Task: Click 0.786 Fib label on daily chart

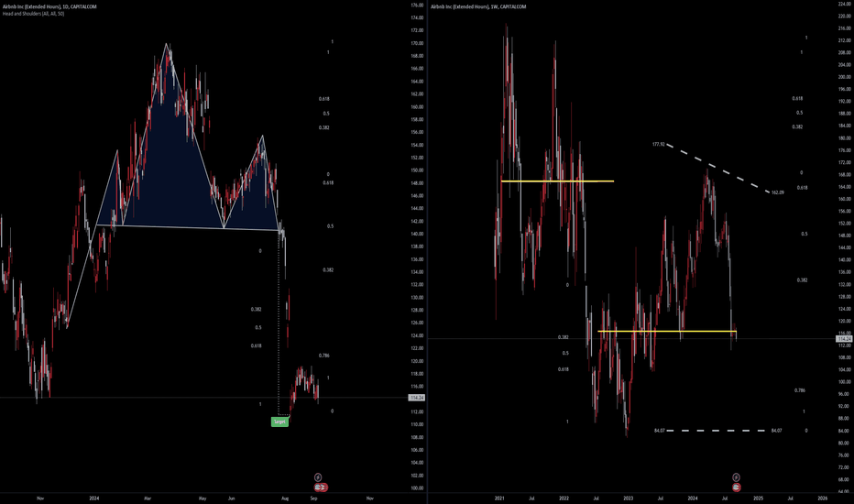Action: pos(324,356)
